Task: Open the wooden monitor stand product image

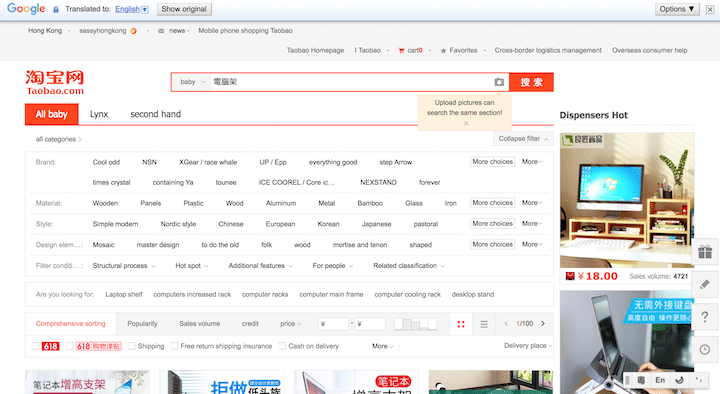Action: (627, 200)
